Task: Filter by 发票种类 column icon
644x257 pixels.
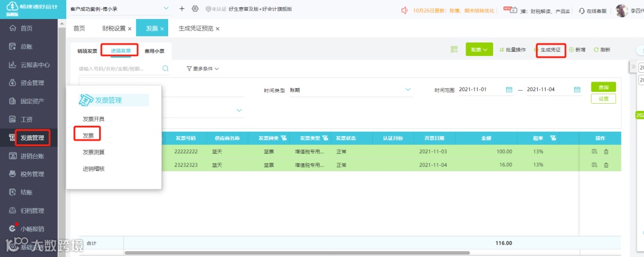Action: (x=284, y=138)
